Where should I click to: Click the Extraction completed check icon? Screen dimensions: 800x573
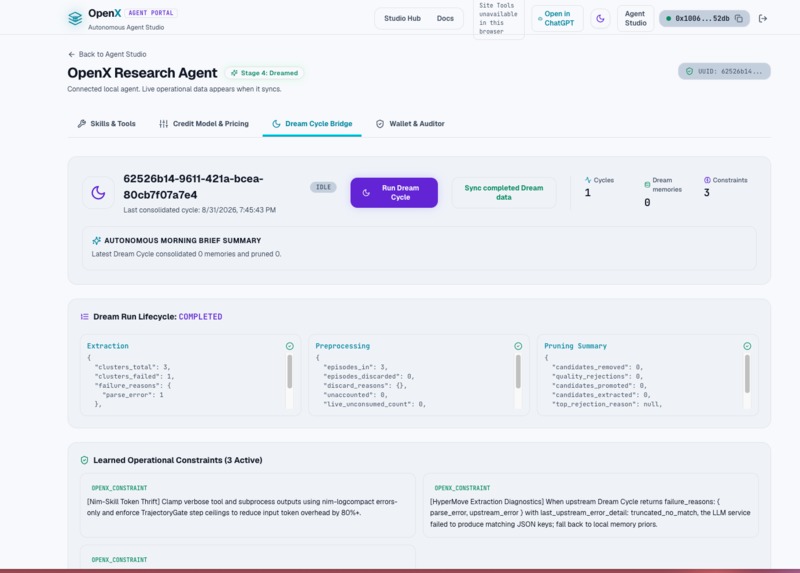(x=290, y=346)
